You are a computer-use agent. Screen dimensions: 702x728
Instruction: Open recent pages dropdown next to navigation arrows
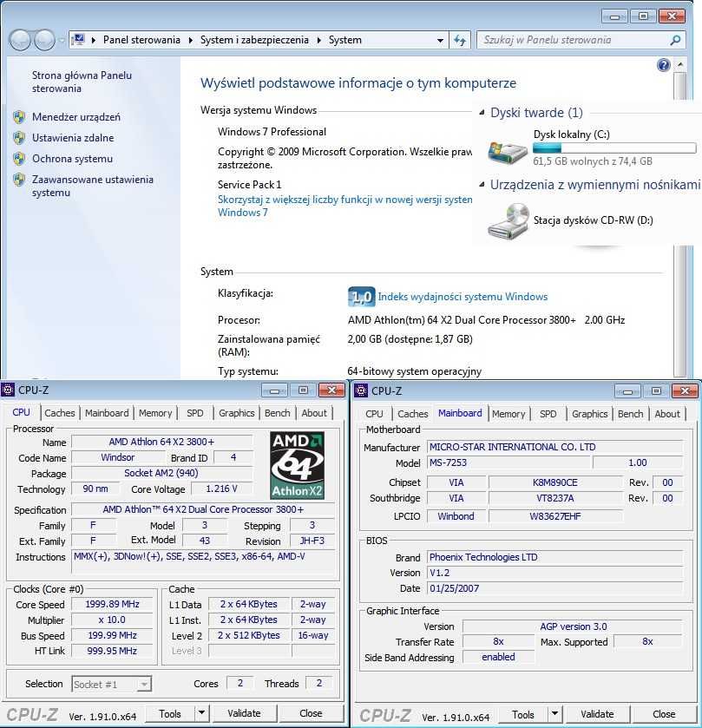click(62, 41)
